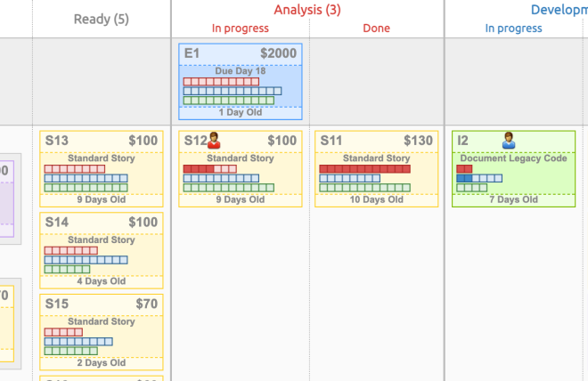
Task: Click the S12 card title
Action: click(192, 141)
